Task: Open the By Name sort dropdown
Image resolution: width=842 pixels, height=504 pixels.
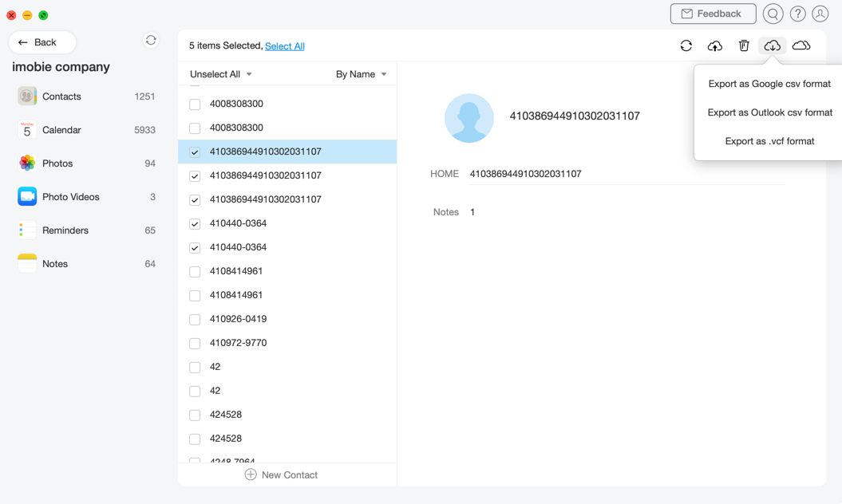Action: (x=361, y=74)
